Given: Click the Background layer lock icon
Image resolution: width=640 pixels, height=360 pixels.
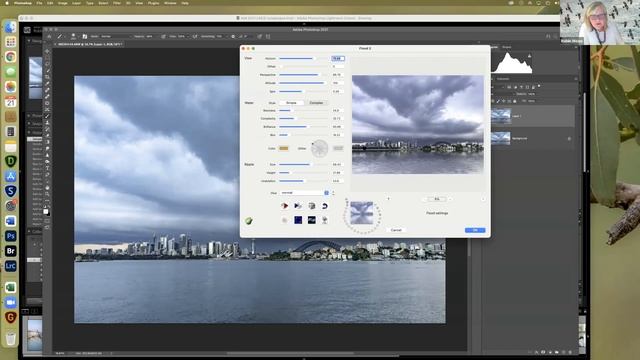Looking at the screenshot, I should click(569, 139).
